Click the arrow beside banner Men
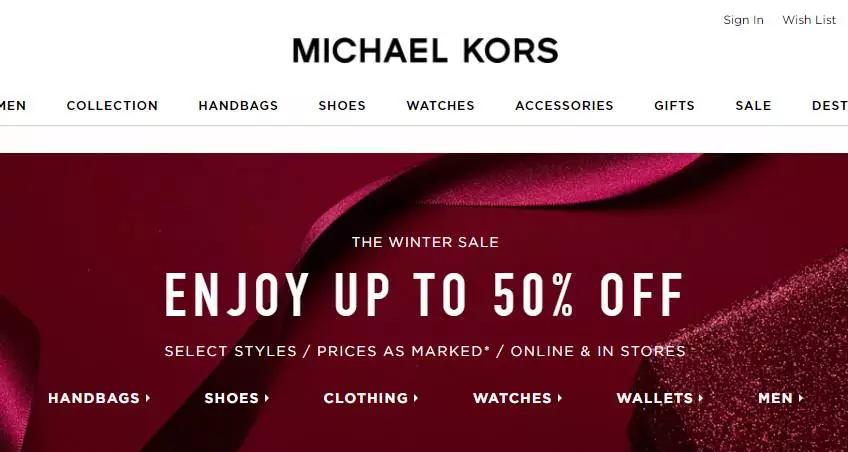The image size is (848, 452). (x=801, y=398)
